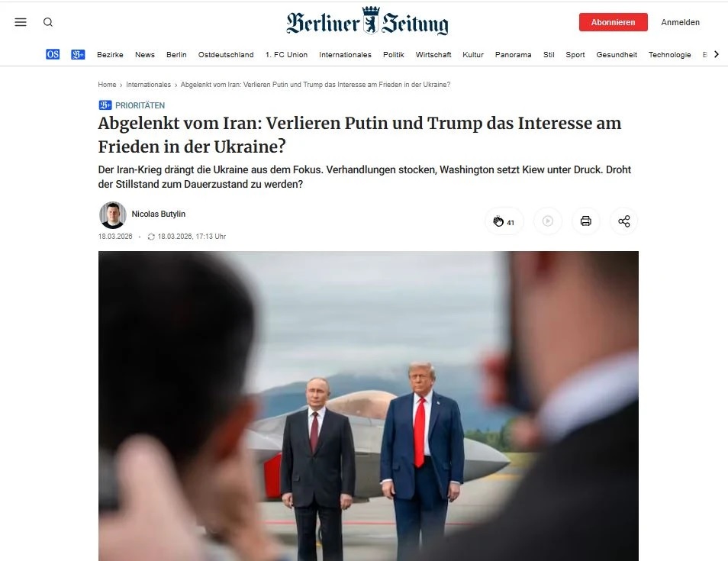This screenshot has height=561, width=728.
Task: Print the article
Action: point(586,221)
